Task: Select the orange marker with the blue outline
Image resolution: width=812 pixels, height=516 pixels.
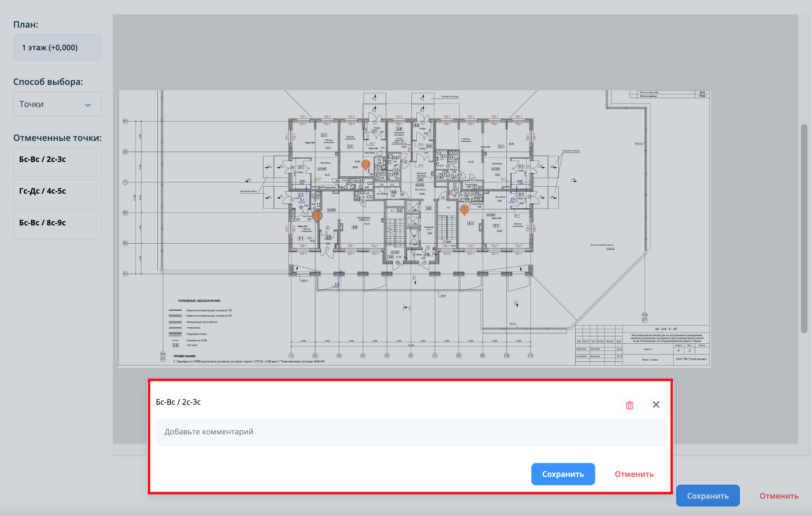Action: (317, 215)
